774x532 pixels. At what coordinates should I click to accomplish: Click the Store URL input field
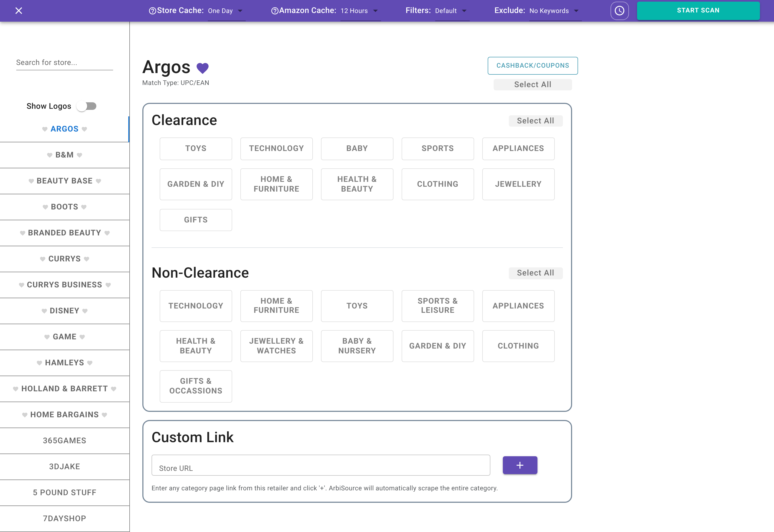tap(321, 465)
